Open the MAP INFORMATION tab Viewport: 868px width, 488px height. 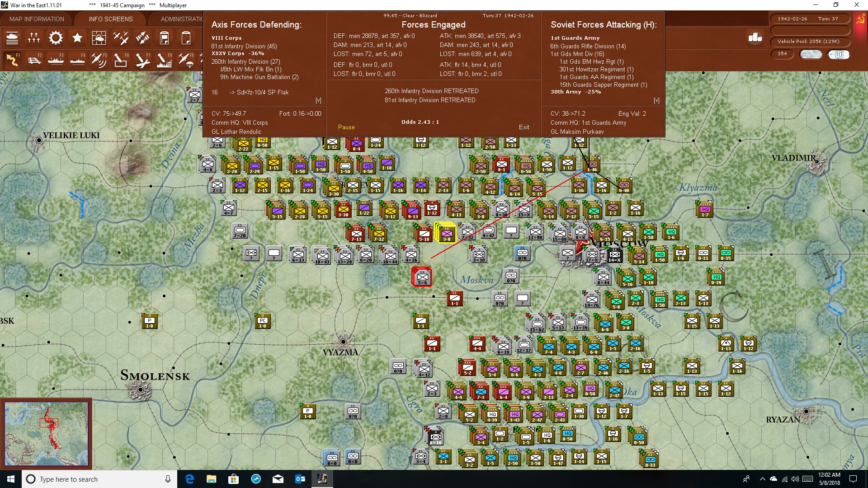click(x=37, y=19)
